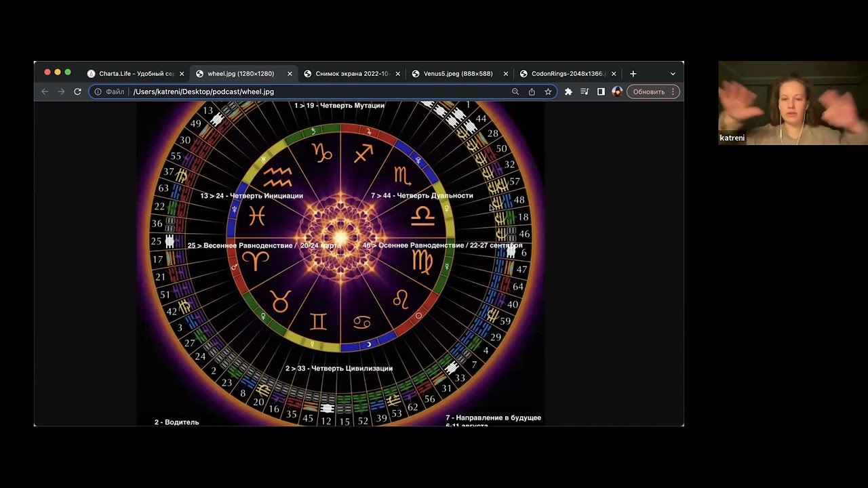Click the text '2 > 33 - Четверть Цивилизации'
The image size is (868, 488).
(339, 368)
